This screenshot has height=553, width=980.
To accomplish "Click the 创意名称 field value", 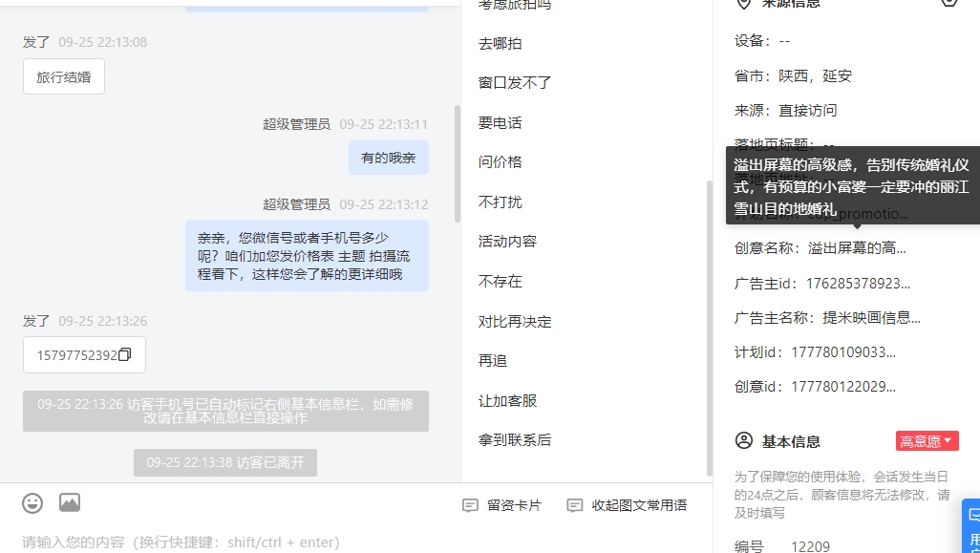I will tap(857, 248).
